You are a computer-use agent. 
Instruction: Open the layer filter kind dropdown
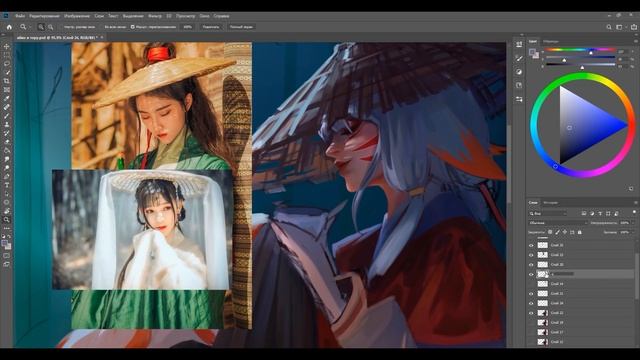(548, 213)
